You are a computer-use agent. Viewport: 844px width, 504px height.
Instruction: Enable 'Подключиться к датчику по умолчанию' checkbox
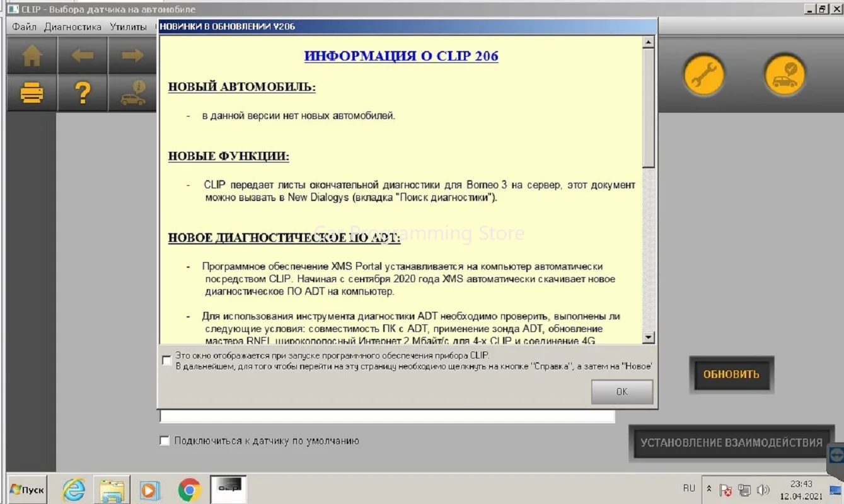(x=165, y=441)
